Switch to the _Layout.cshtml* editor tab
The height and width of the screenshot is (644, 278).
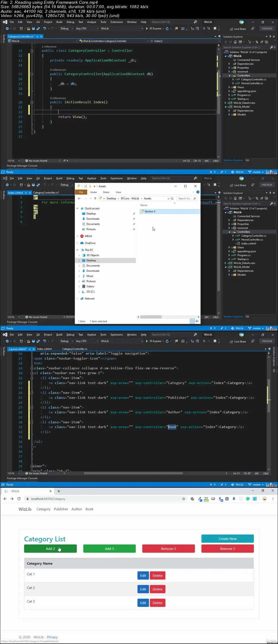tap(17, 349)
